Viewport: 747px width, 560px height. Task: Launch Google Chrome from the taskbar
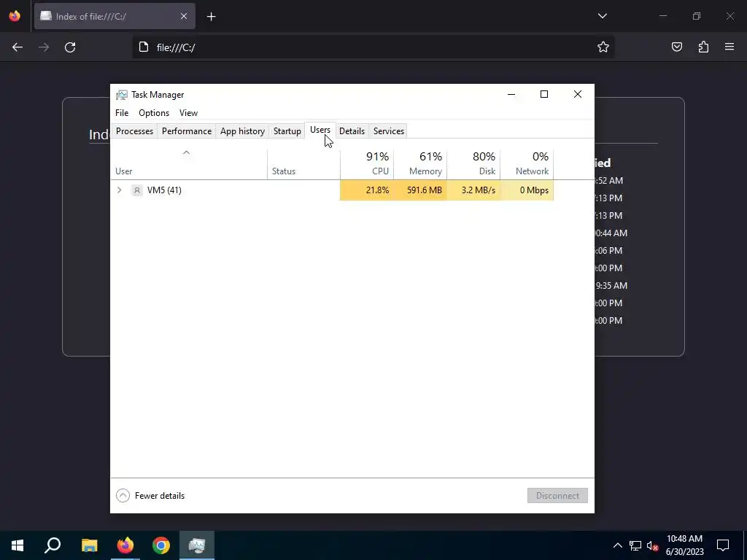[161, 545]
